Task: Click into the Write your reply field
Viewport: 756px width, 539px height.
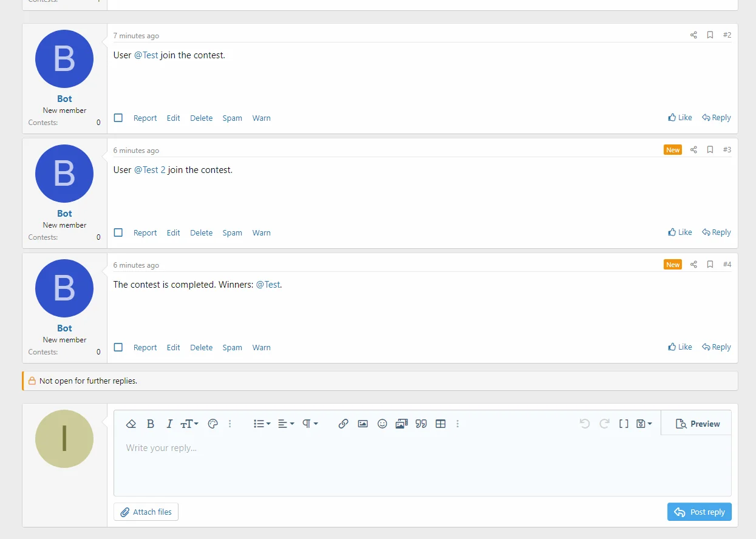Action: point(422,464)
